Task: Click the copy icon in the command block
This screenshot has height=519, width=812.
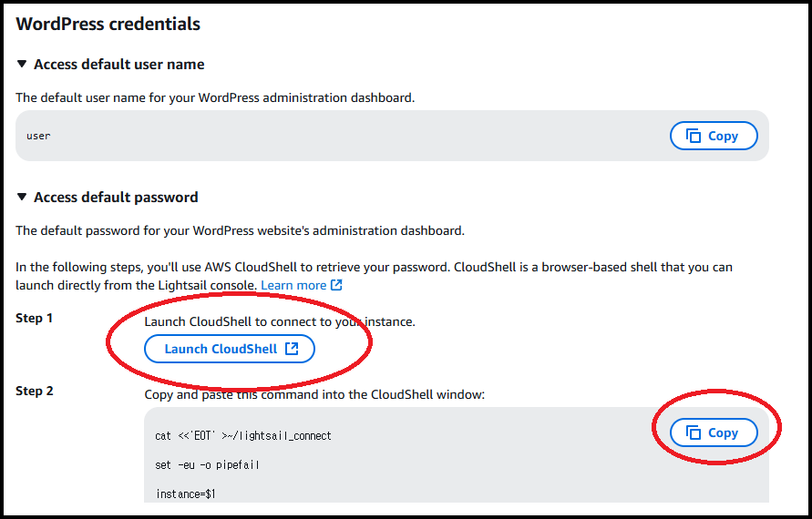Action: pos(694,432)
